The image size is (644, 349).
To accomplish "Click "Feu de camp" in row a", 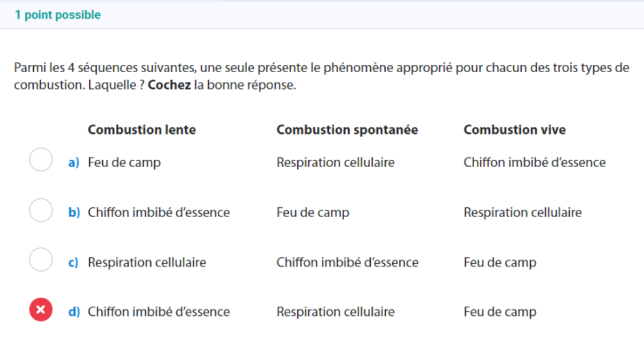I will tap(124, 162).
